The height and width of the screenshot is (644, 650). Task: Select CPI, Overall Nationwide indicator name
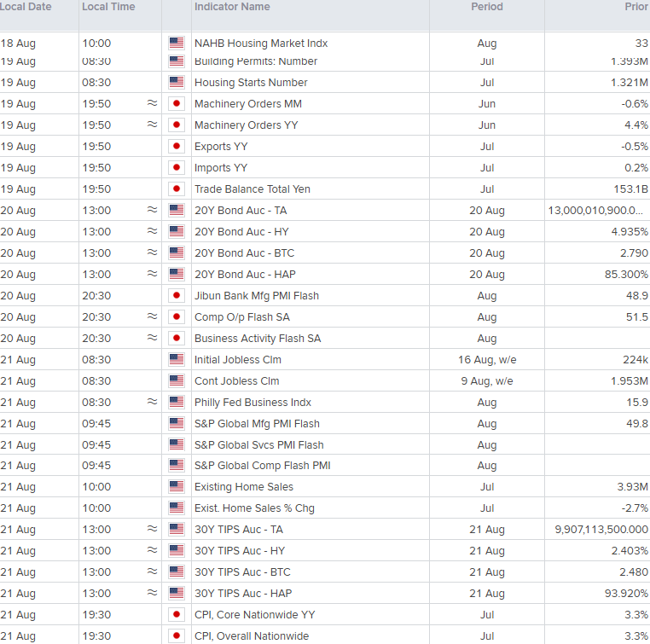coord(252,636)
